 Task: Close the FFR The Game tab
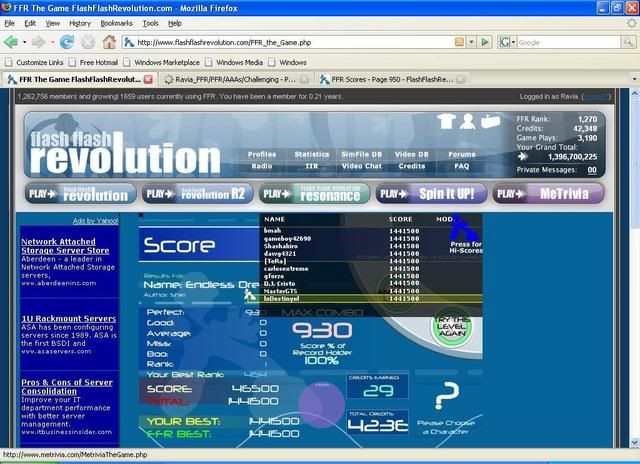coord(148,78)
